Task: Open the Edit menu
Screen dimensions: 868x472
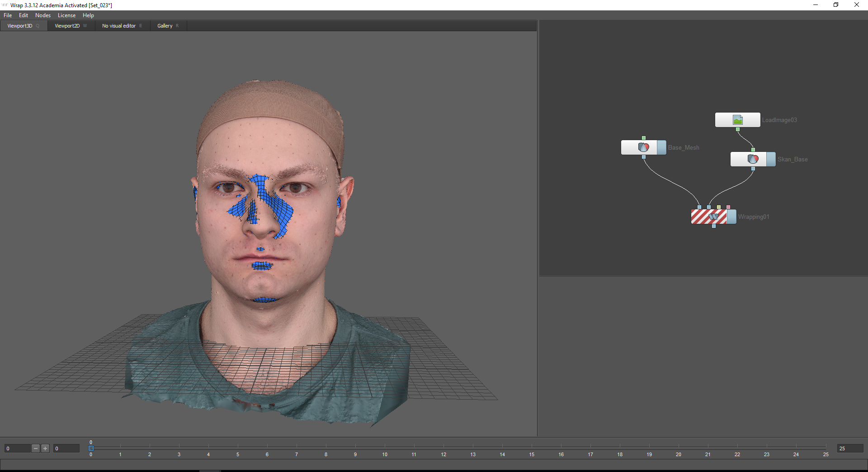Action: [x=24, y=15]
